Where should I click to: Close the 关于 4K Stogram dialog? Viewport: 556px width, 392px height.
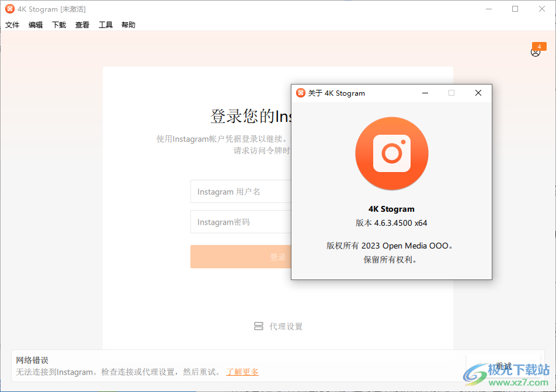pos(478,93)
